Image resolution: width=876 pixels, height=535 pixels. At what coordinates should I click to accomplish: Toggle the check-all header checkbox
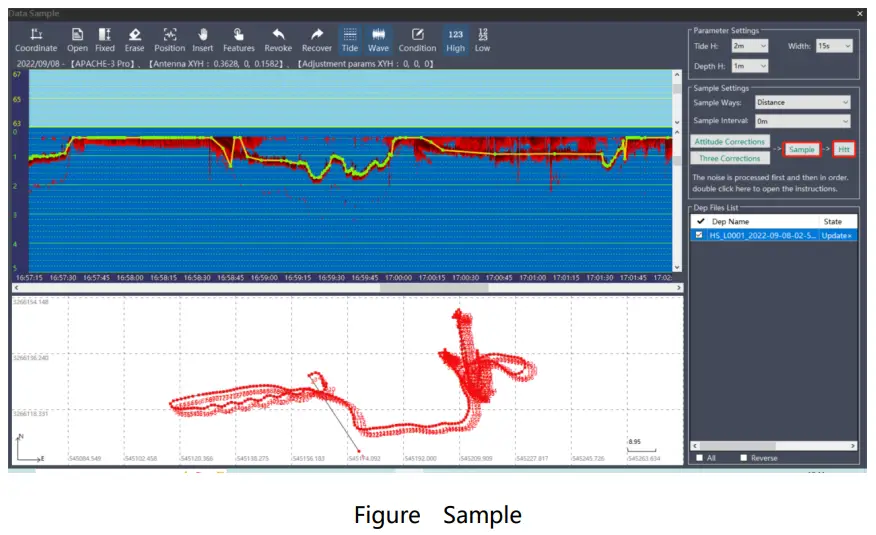coord(700,221)
